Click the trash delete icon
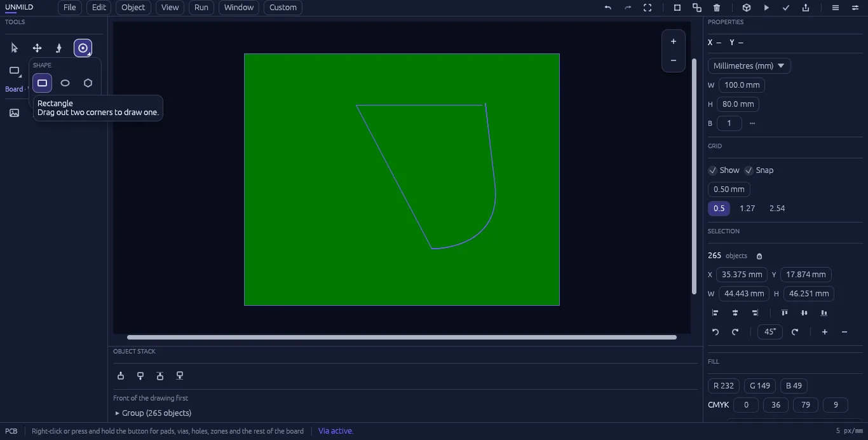 click(717, 8)
